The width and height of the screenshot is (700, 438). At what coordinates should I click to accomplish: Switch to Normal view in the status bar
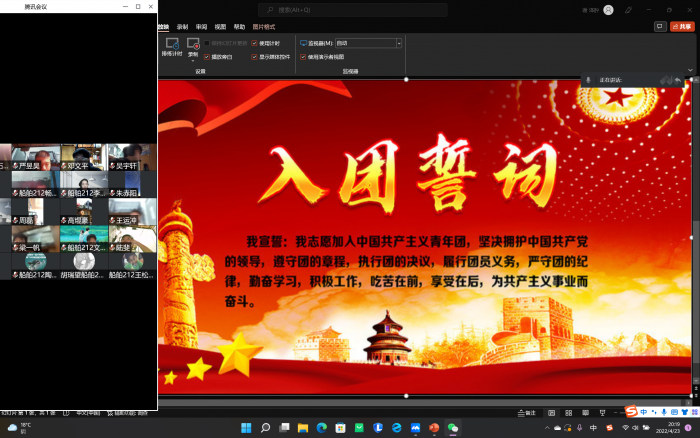[551, 413]
